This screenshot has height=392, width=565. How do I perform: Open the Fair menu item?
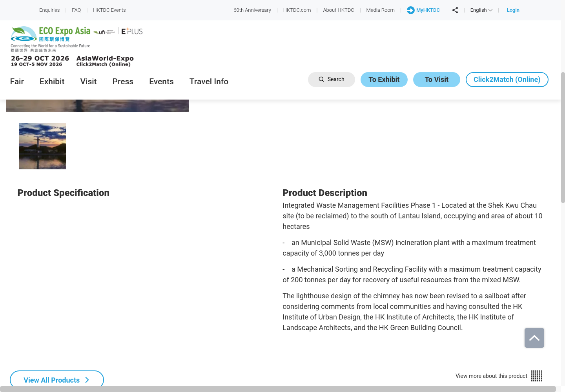(x=17, y=82)
